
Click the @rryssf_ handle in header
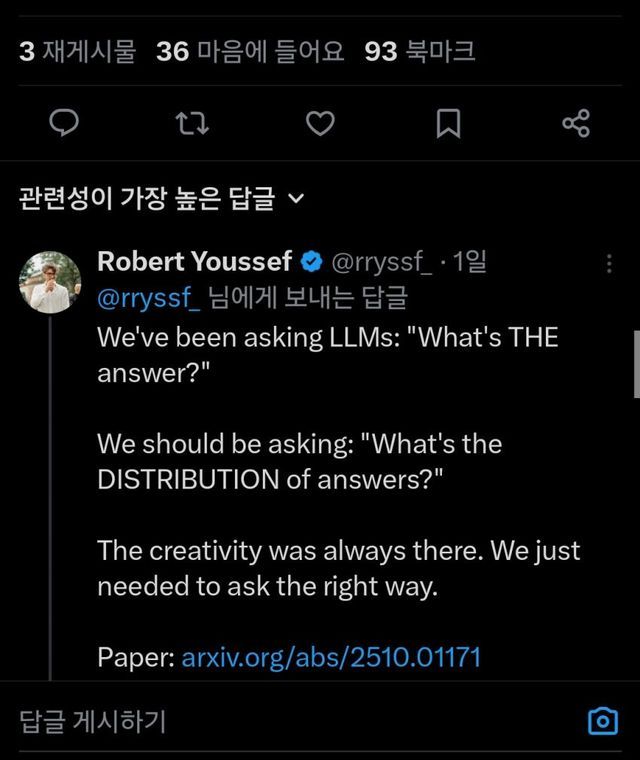380,263
